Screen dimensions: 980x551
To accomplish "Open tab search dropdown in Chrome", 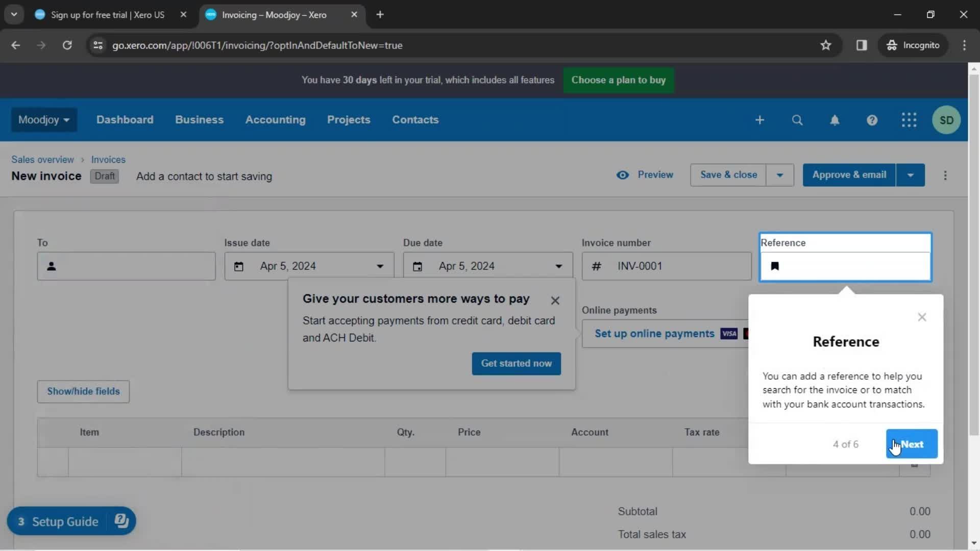I will point(14,15).
